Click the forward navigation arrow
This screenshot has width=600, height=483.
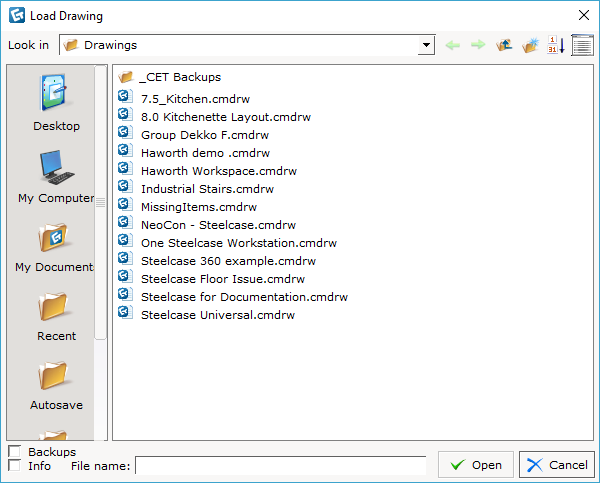tap(478, 45)
